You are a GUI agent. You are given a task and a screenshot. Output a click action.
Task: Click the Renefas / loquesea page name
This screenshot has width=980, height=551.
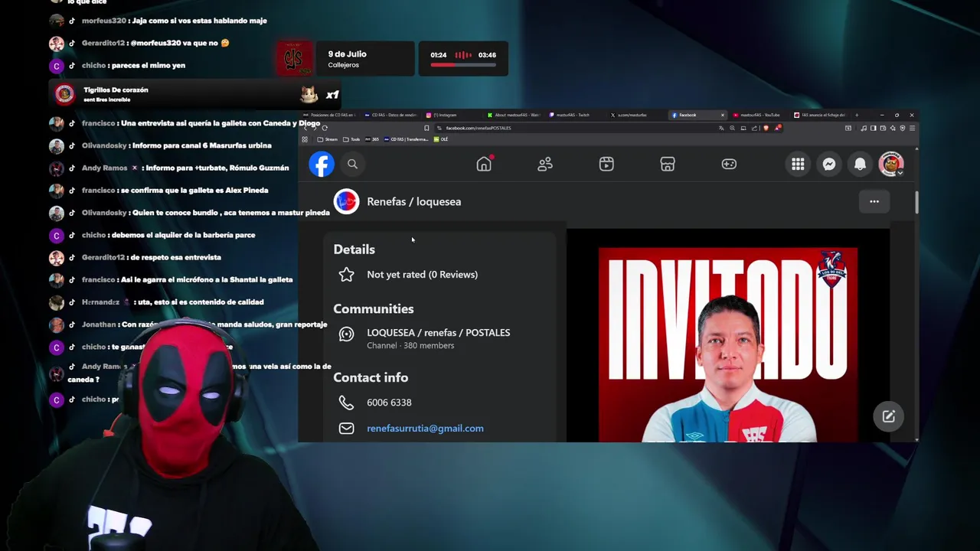click(413, 201)
